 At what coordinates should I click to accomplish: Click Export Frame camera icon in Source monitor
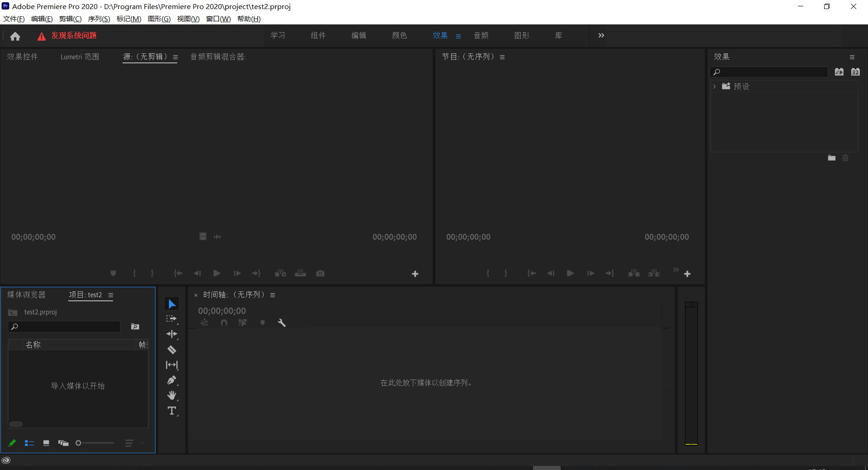point(320,273)
